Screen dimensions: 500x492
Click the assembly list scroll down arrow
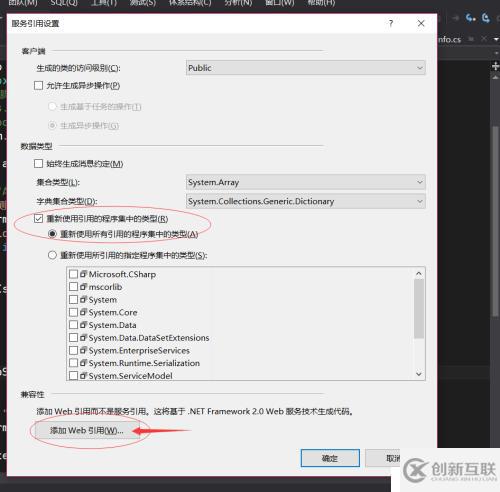[419, 374]
